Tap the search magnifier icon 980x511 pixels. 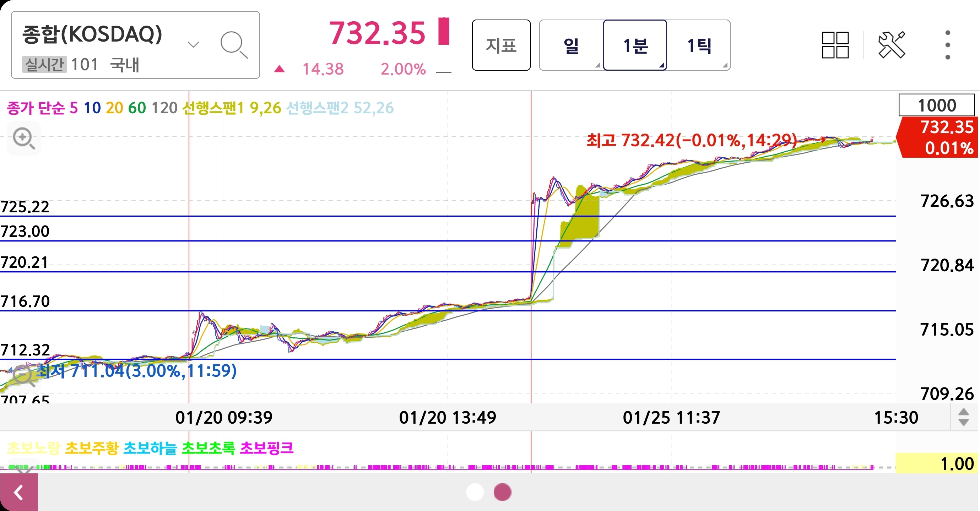pos(234,45)
